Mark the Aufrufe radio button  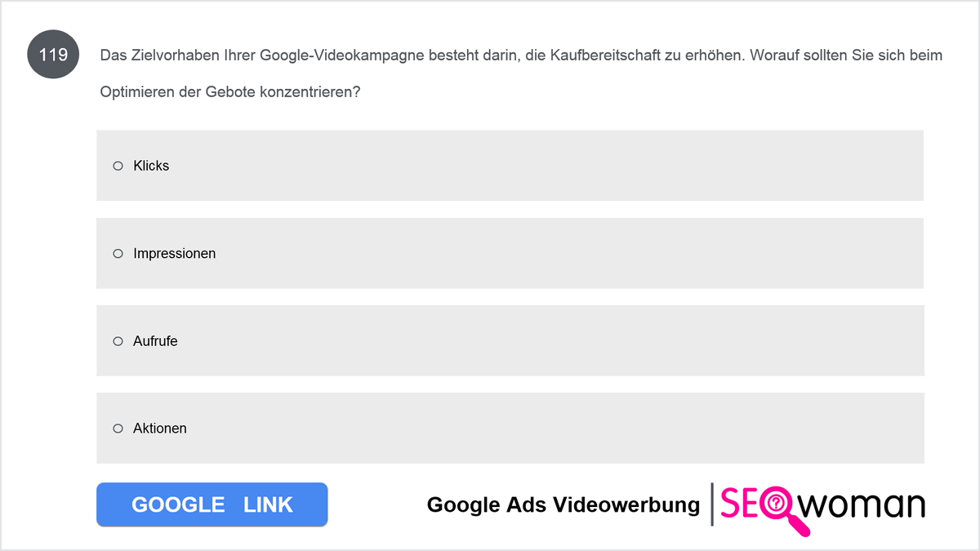[x=118, y=341]
